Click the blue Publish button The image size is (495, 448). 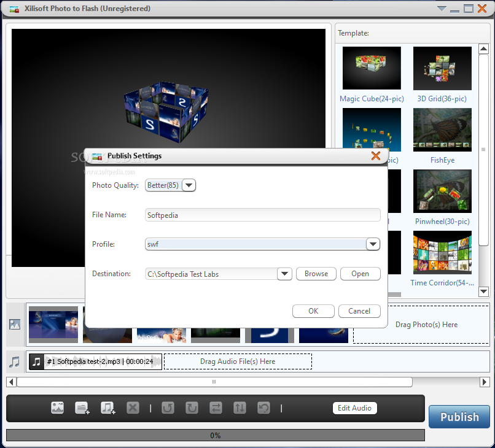[x=459, y=417]
